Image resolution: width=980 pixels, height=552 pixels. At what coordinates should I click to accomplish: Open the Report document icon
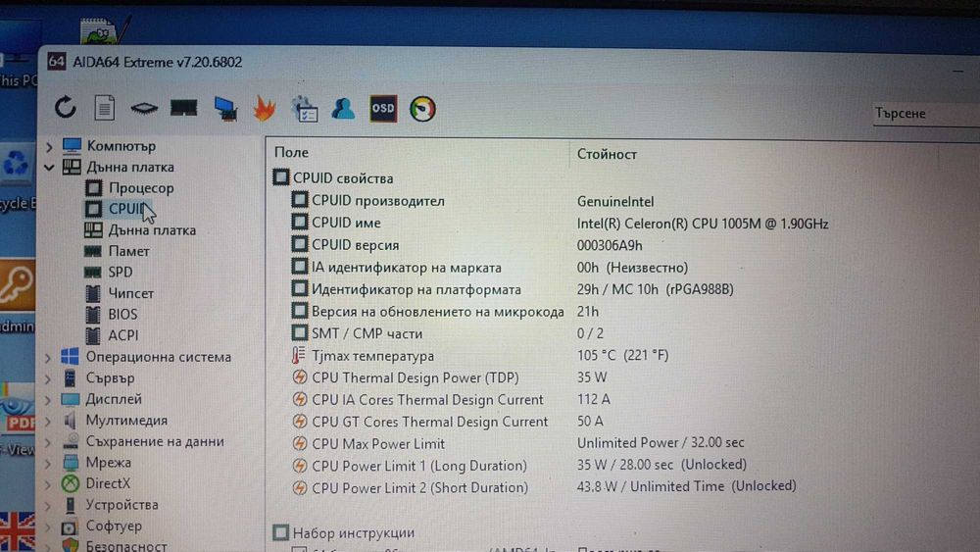[105, 108]
